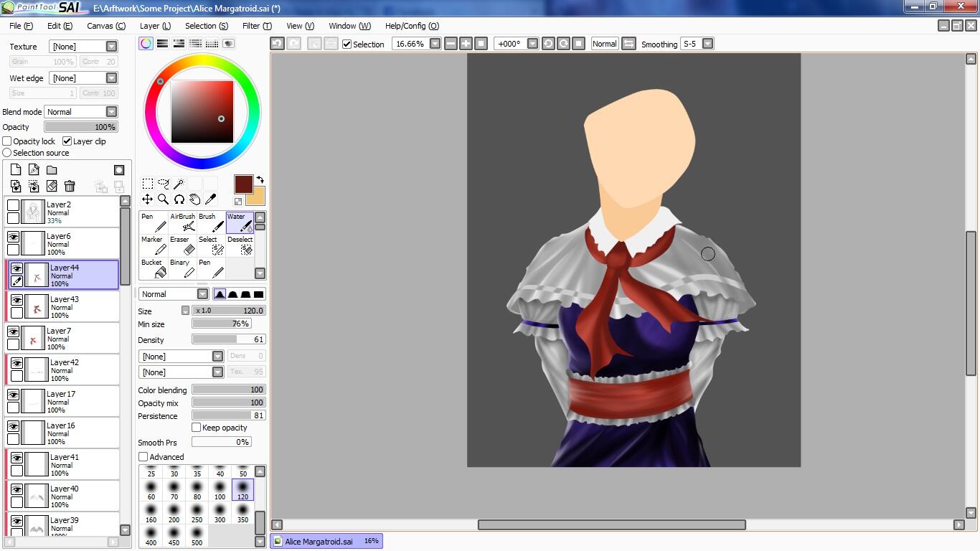
Task: Open the Texture dropdown list
Action: pos(83,46)
